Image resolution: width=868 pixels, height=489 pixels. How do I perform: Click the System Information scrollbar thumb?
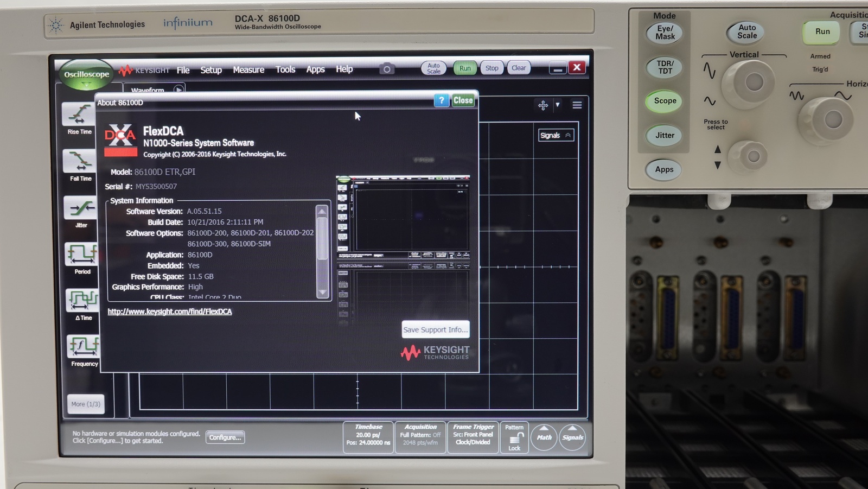[x=322, y=238]
